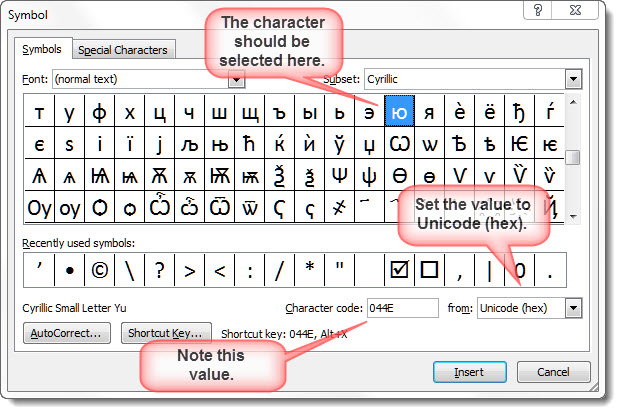Pick the copyright symbol in recently used
The width and height of the screenshot is (621, 414).
pos(98,270)
